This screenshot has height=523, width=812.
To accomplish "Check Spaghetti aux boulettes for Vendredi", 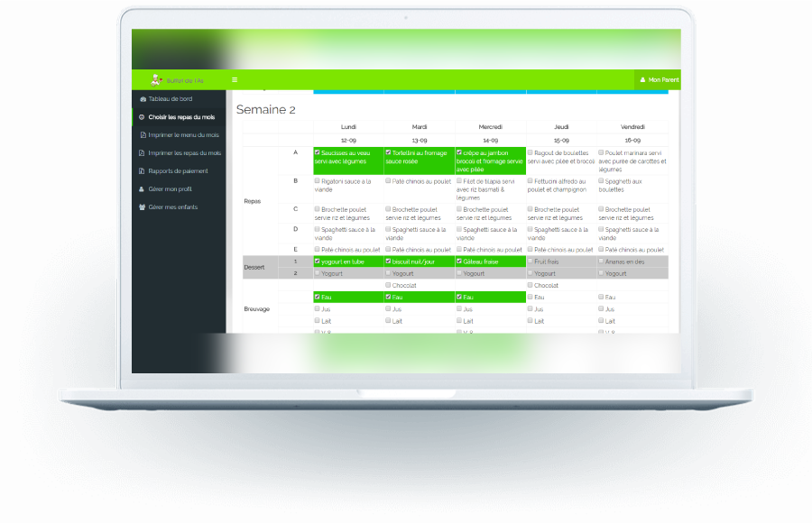I will tap(601, 181).
